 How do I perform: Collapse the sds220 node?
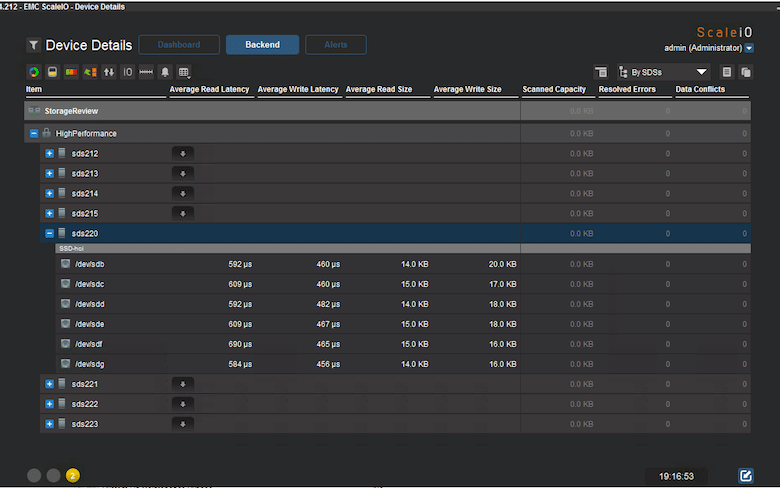click(x=49, y=233)
